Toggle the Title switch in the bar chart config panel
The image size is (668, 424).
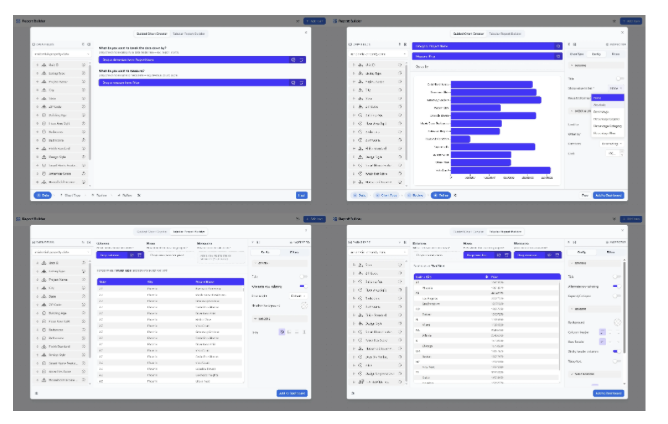tap(619, 79)
